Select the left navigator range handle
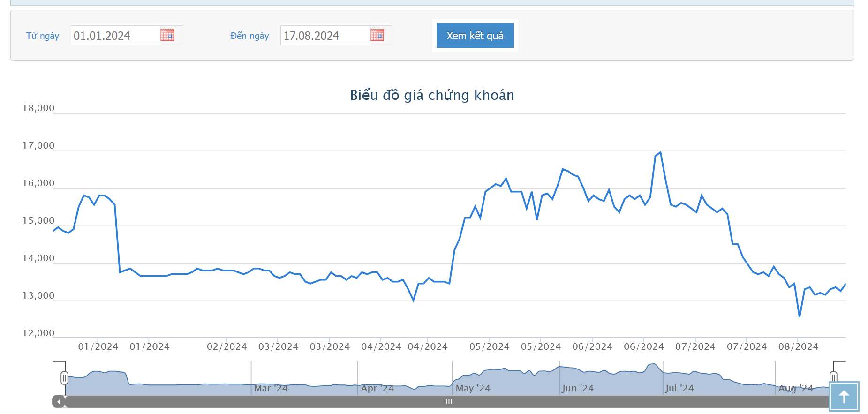This screenshot has height=414, width=868. (64, 377)
